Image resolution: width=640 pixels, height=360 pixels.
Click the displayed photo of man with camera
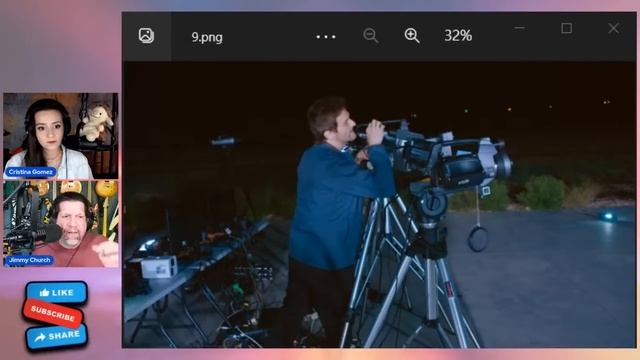coord(379,204)
